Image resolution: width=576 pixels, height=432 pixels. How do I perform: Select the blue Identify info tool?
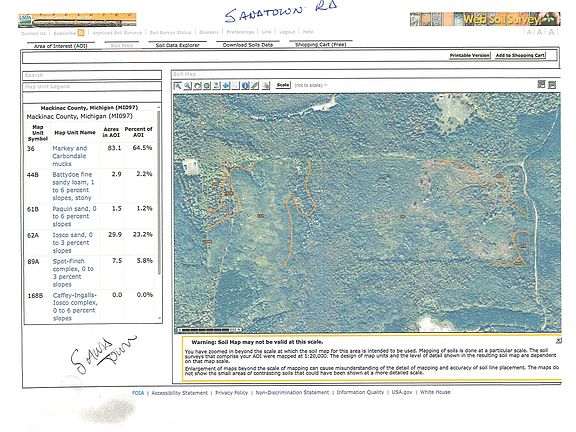click(x=245, y=86)
